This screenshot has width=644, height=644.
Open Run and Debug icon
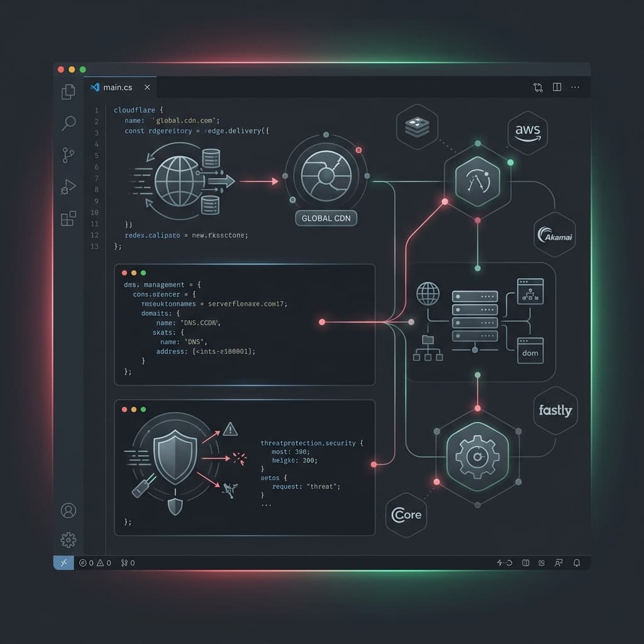(68, 187)
